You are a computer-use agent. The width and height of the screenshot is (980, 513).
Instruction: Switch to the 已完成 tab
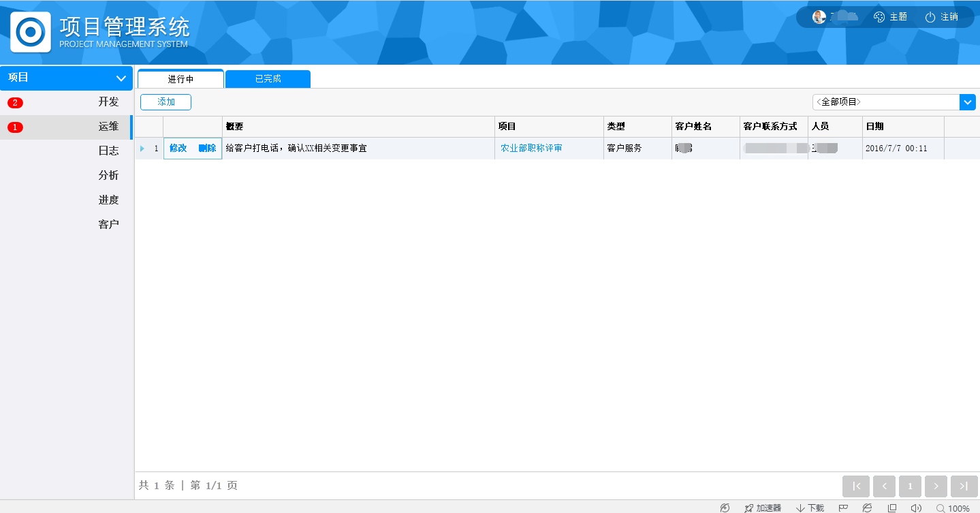(268, 79)
